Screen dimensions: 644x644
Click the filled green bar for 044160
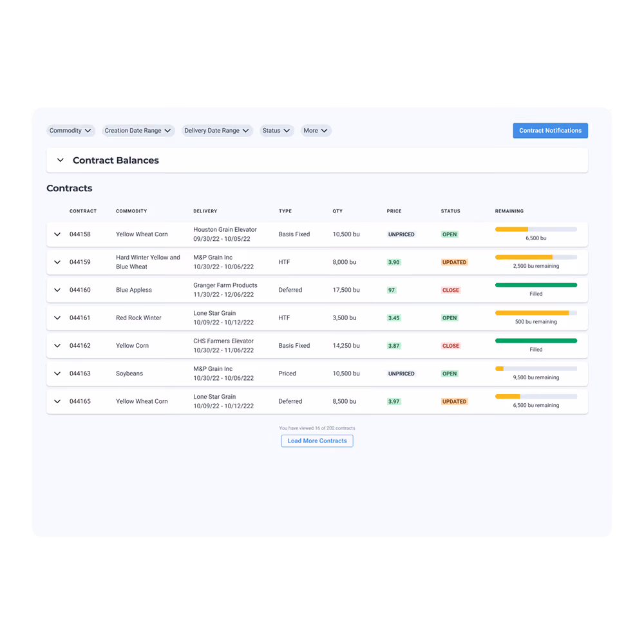(536, 285)
